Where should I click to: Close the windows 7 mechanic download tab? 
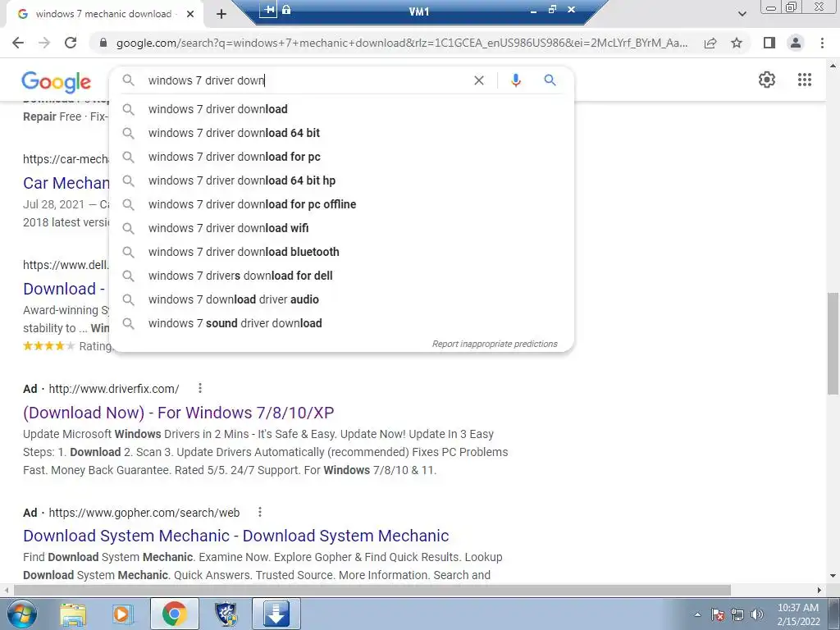point(190,15)
